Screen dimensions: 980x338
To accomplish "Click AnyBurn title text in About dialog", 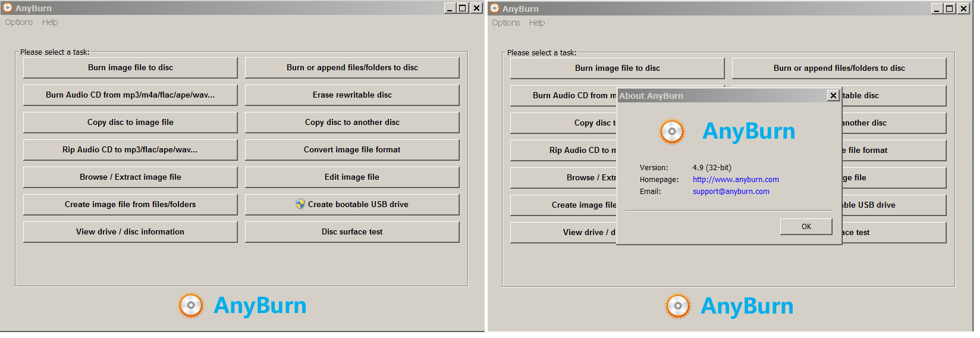I will [749, 131].
